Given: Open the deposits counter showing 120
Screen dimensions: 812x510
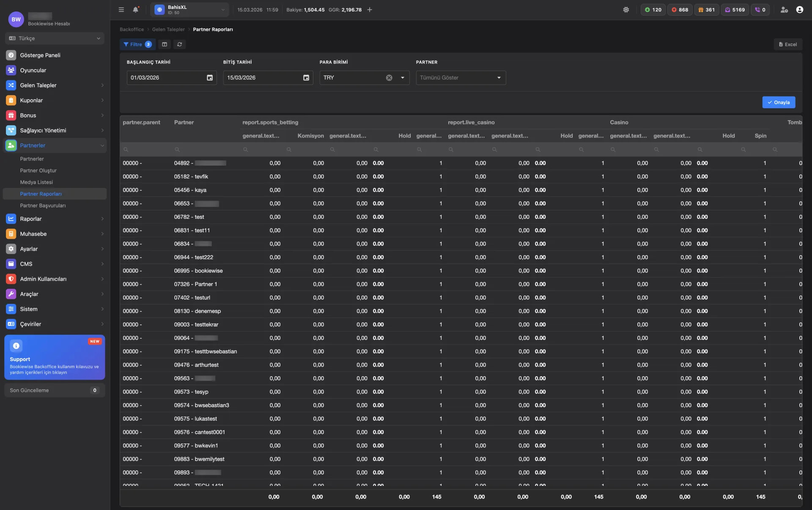Looking at the screenshot, I should (x=653, y=10).
